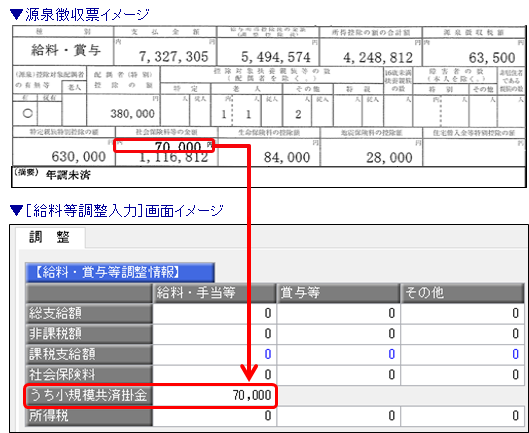Screen dimensions: 529x433
Task: Click the 非課税額 row label
Action: point(89,334)
